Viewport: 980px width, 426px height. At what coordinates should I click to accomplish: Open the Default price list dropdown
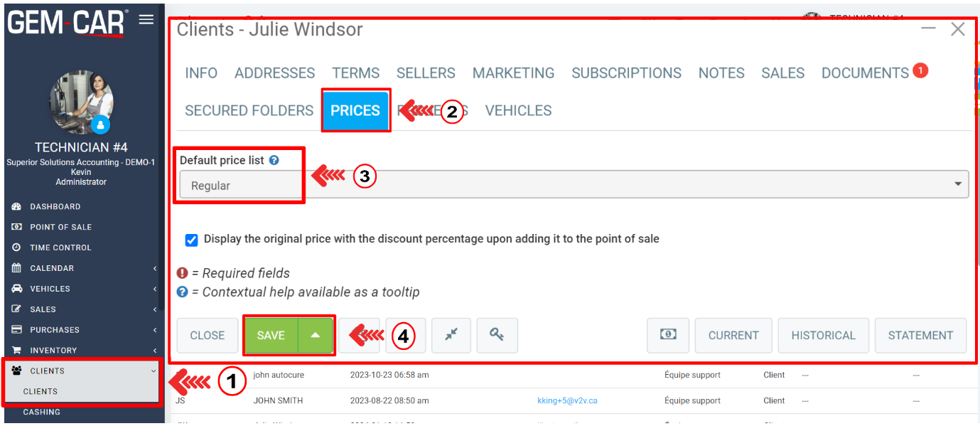tap(572, 185)
